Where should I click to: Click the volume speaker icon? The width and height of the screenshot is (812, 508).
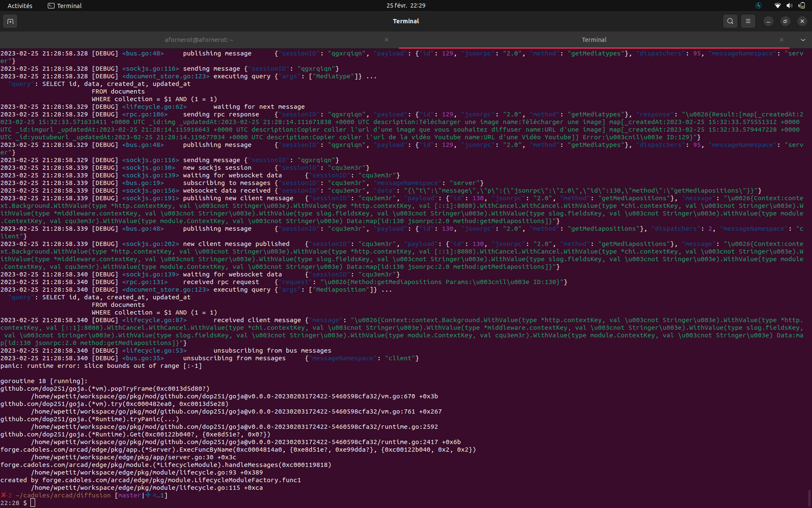pyautogui.click(x=789, y=6)
